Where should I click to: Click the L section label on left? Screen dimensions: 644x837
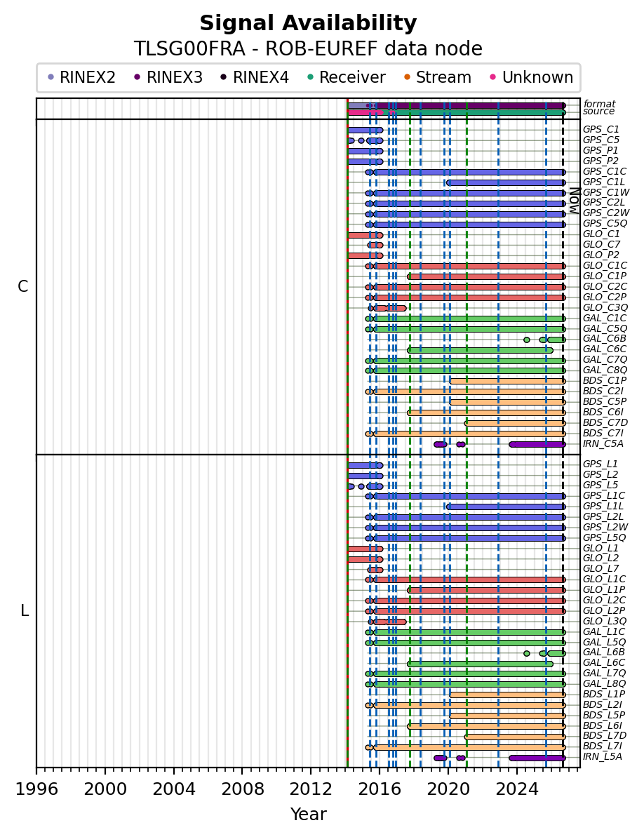tap(24, 610)
